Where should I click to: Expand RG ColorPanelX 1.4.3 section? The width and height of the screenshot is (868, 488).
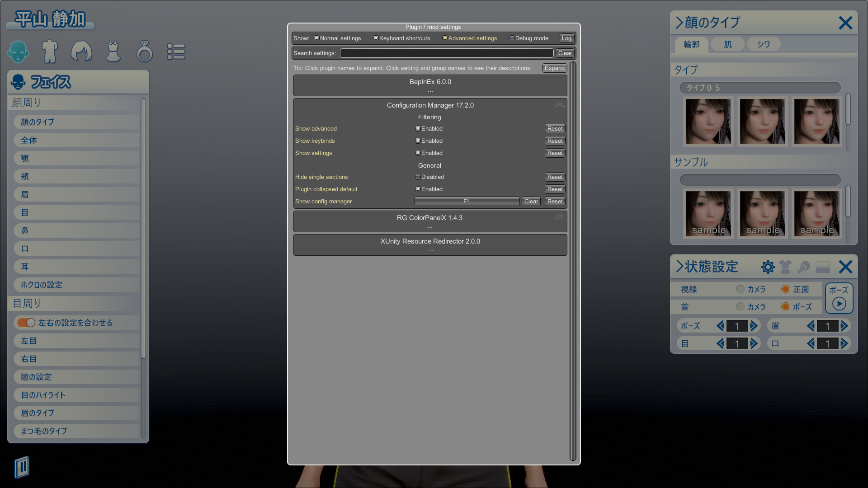[x=430, y=221]
